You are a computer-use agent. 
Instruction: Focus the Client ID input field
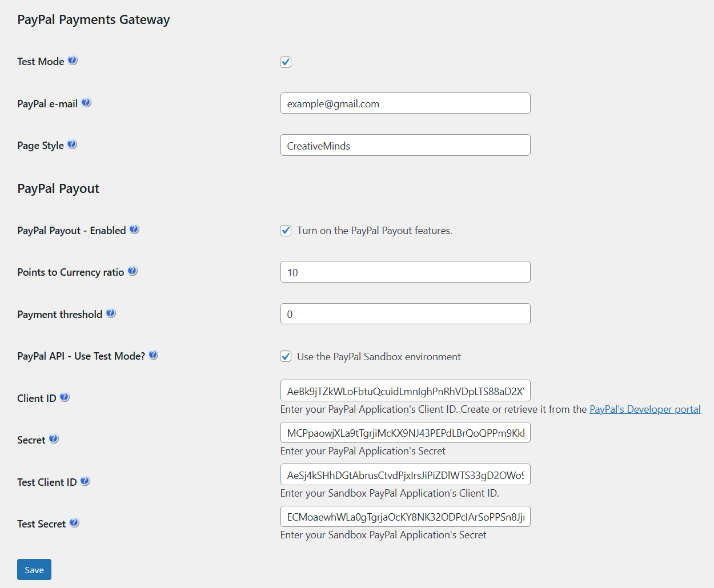coord(406,390)
